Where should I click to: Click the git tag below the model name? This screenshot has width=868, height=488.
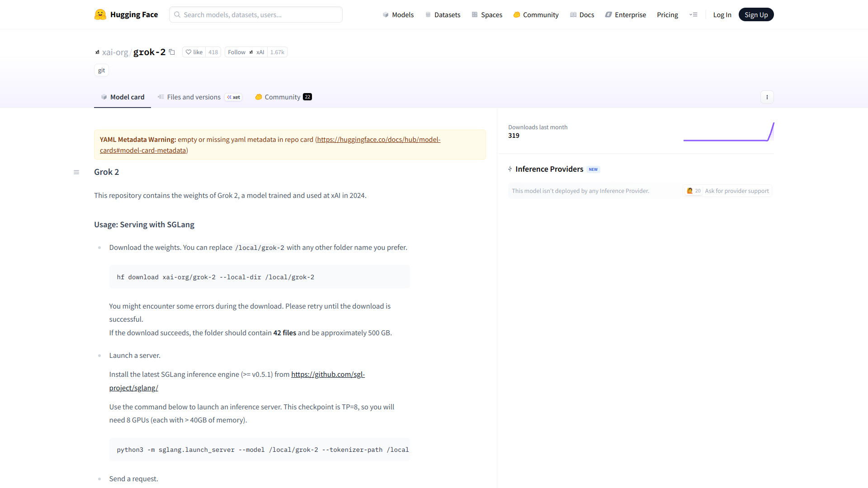click(101, 70)
